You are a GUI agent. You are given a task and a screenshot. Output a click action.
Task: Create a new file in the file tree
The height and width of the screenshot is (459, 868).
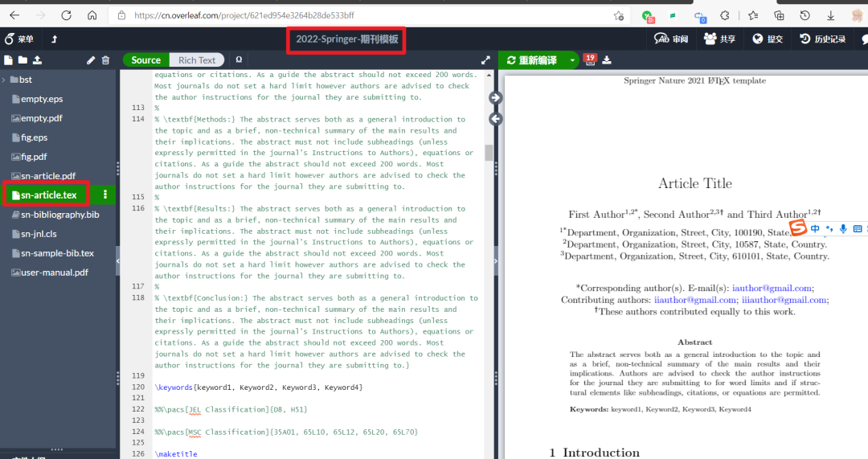coord(8,59)
